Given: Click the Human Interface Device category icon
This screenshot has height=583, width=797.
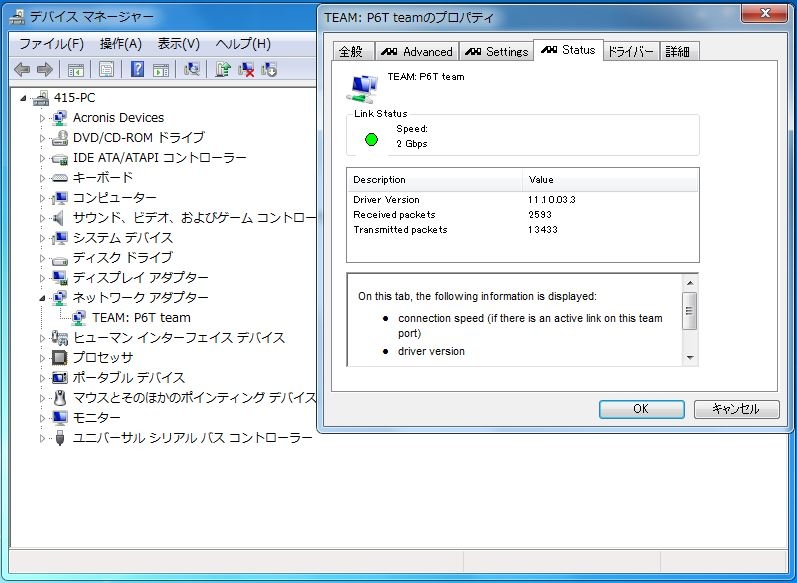Looking at the screenshot, I should [x=59, y=337].
